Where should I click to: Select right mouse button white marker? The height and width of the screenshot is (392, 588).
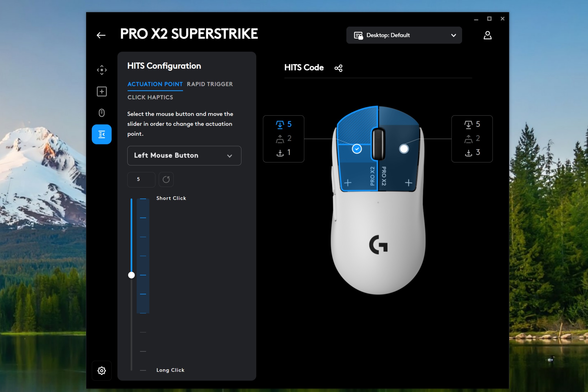click(x=404, y=149)
